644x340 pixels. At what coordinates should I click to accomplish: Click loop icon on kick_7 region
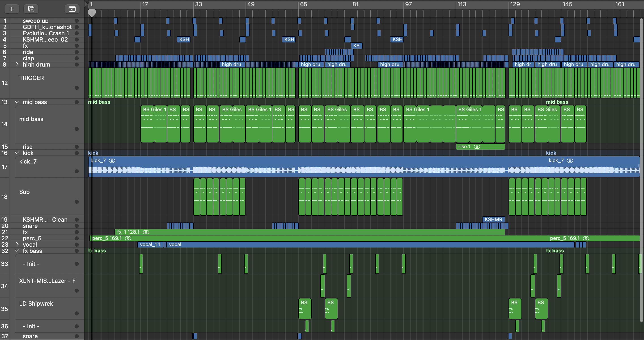112,161
